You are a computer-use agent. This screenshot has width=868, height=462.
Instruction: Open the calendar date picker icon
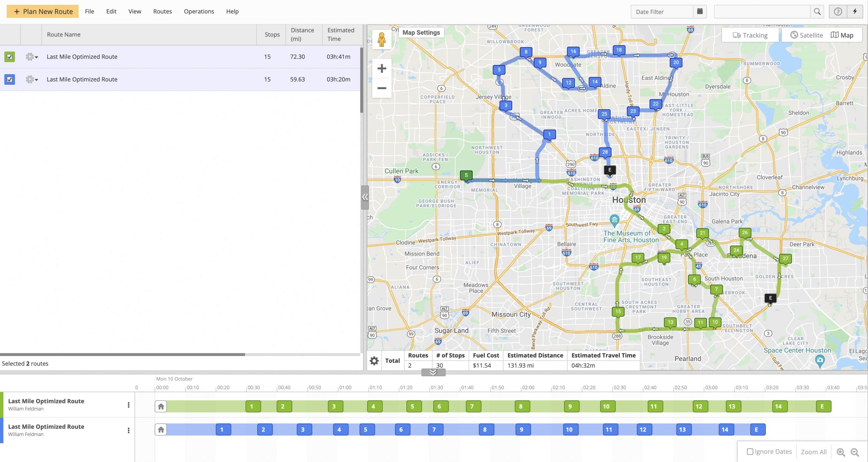coord(700,12)
